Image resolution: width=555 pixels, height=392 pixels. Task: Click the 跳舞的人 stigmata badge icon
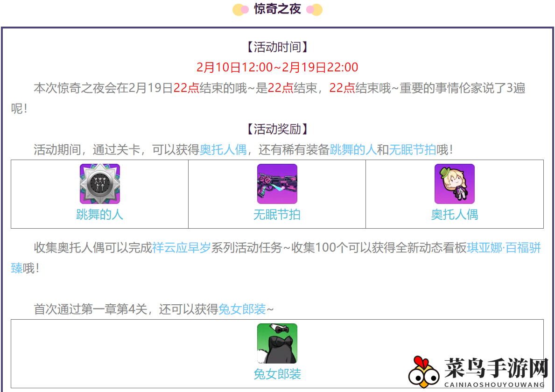[x=100, y=184]
